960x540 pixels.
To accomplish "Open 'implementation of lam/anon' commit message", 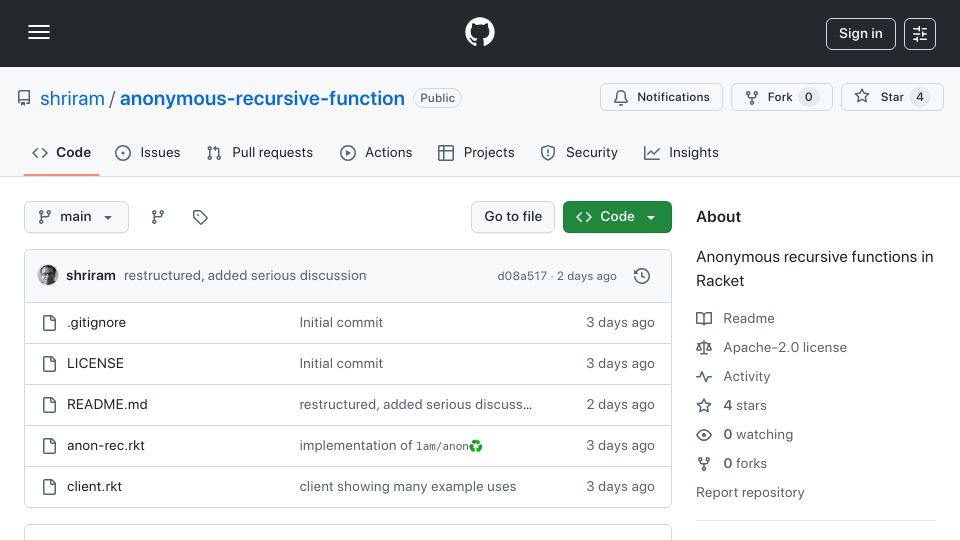I will [x=391, y=446].
